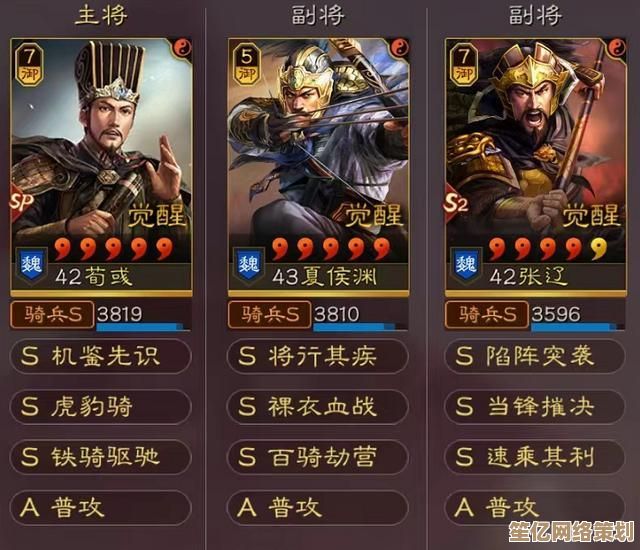
Task: Click the S2 badge on 张辽's portrait
Action: [456, 202]
